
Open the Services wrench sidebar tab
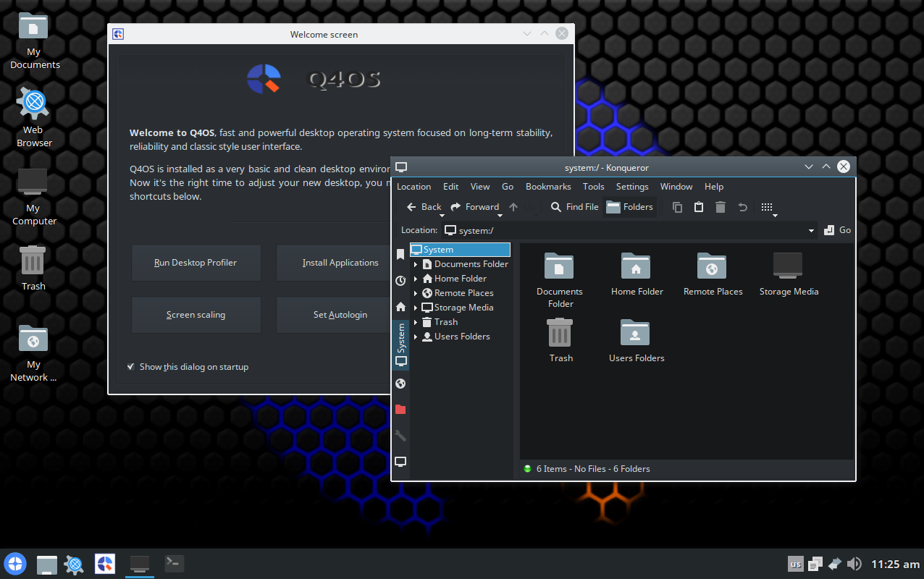tap(400, 436)
